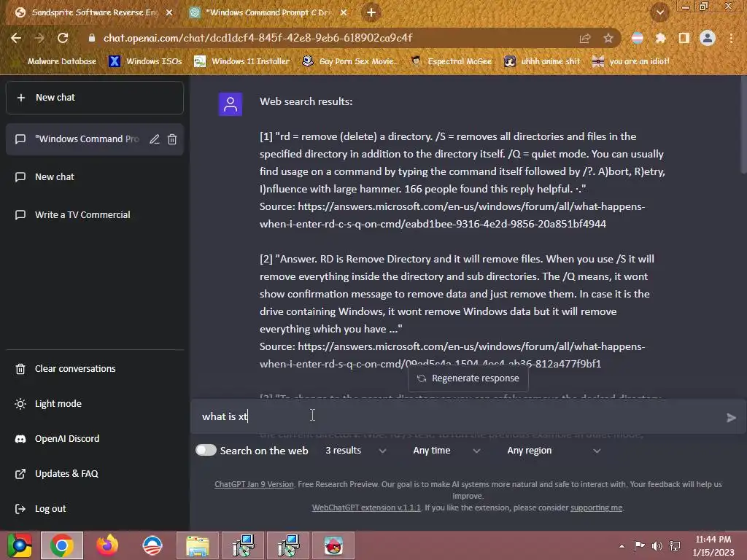Click Clear conversations

coord(95,368)
